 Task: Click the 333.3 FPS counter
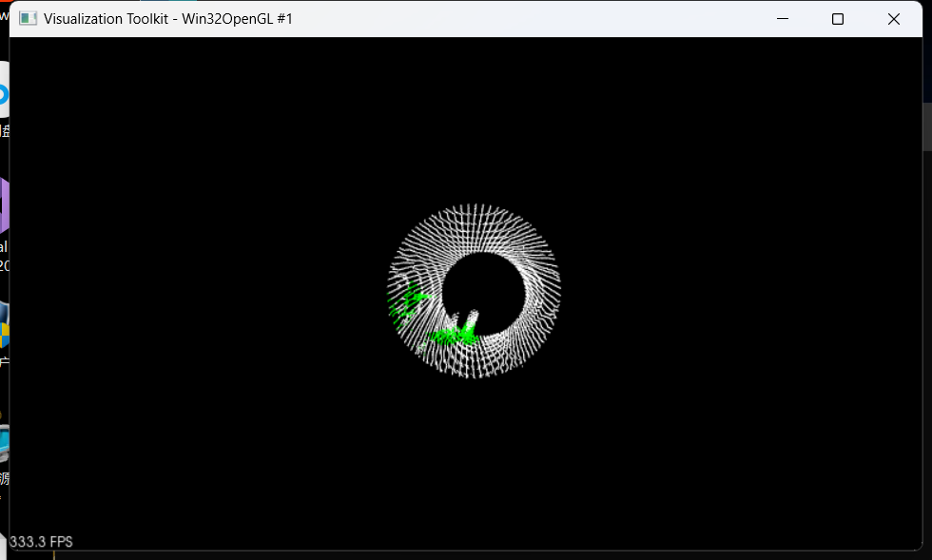(x=42, y=542)
